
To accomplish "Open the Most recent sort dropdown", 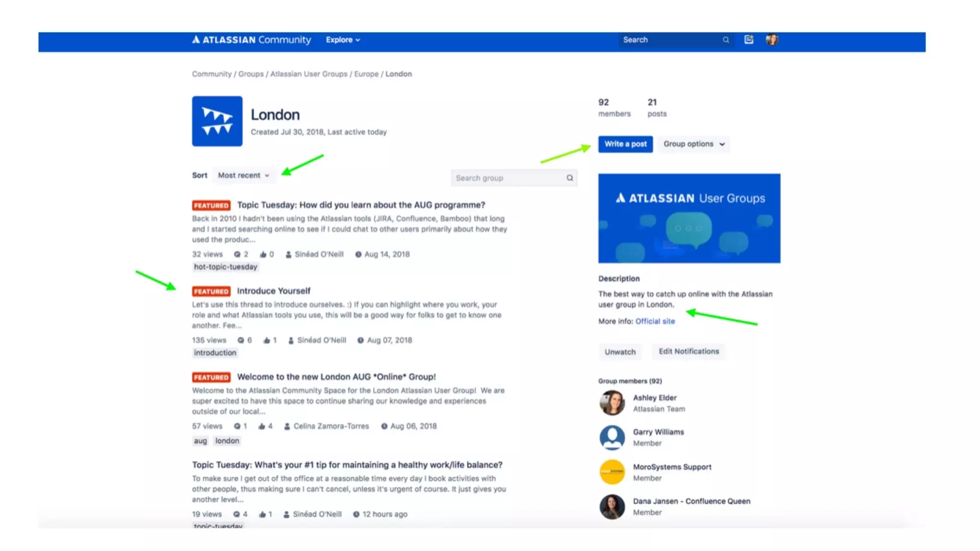I will [x=244, y=176].
